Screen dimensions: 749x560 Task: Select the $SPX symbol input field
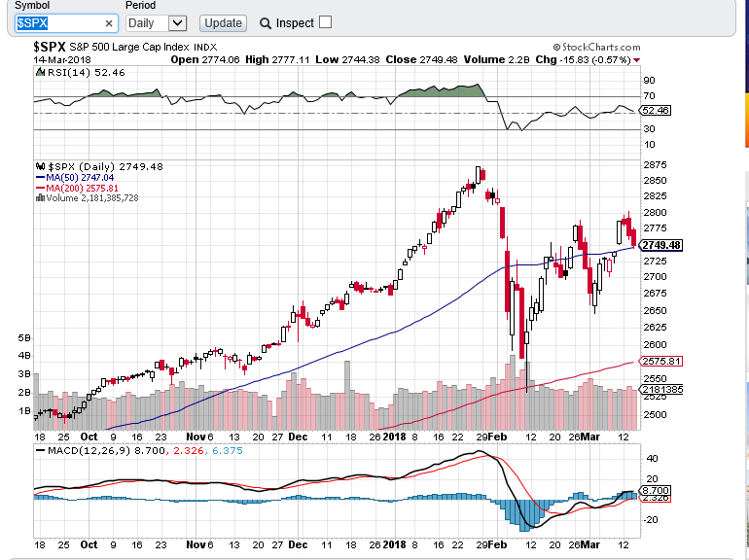tap(66, 23)
